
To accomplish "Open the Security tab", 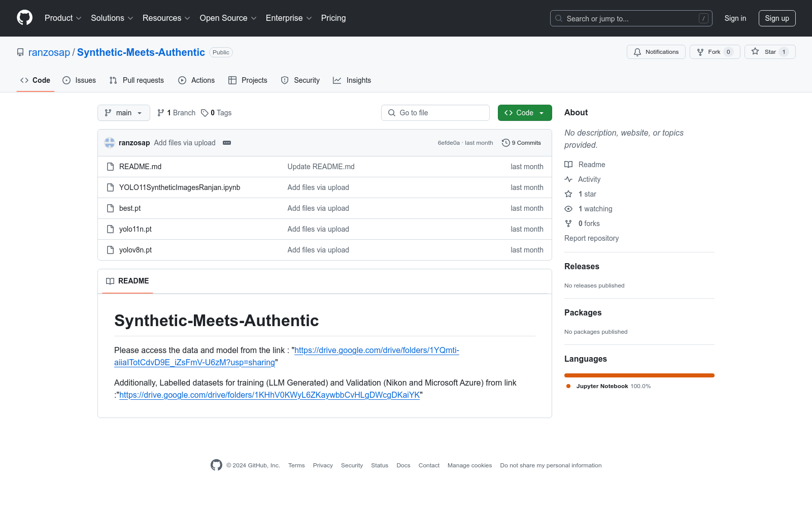I will [x=300, y=80].
